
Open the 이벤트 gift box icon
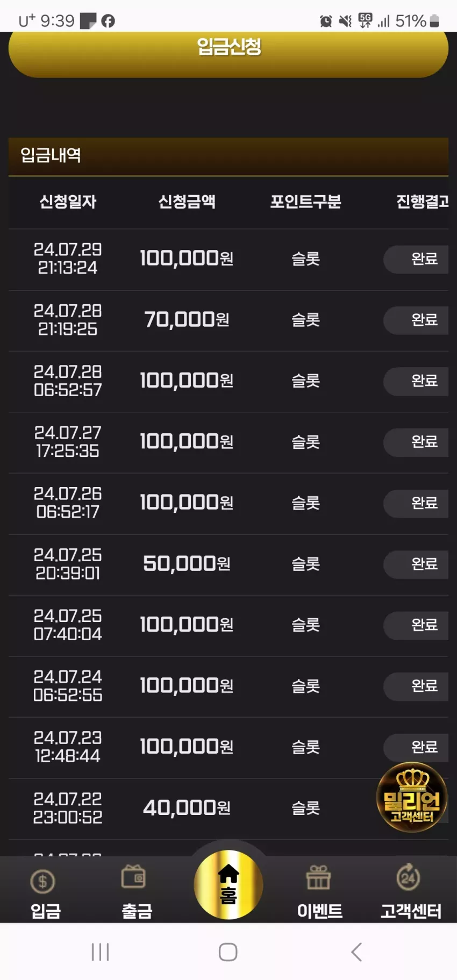tap(318, 878)
